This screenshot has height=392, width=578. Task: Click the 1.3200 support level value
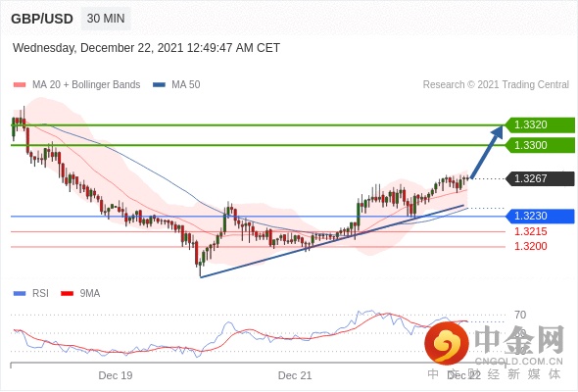click(530, 246)
